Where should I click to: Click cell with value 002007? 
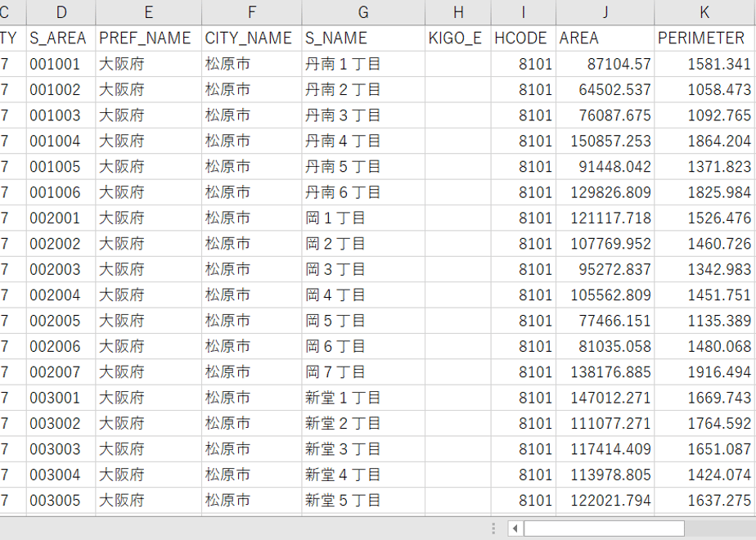click(x=61, y=372)
